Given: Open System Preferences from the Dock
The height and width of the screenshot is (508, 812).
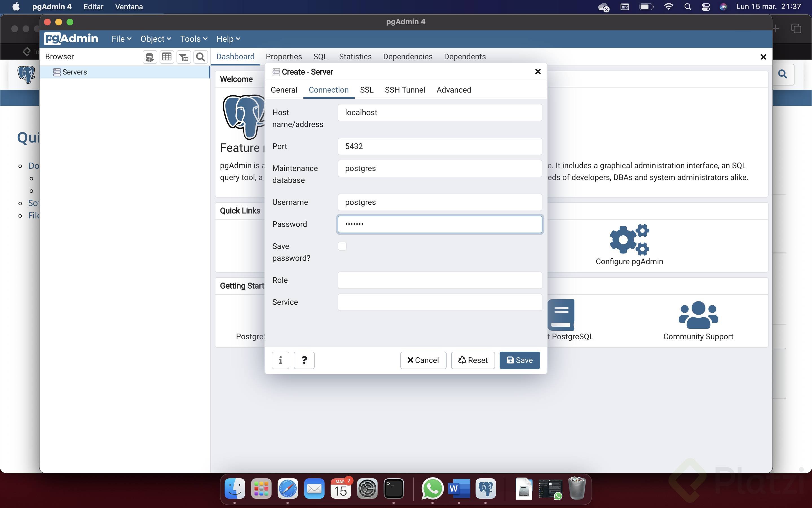Looking at the screenshot, I should pyautogui.click(x=367, y=488).
